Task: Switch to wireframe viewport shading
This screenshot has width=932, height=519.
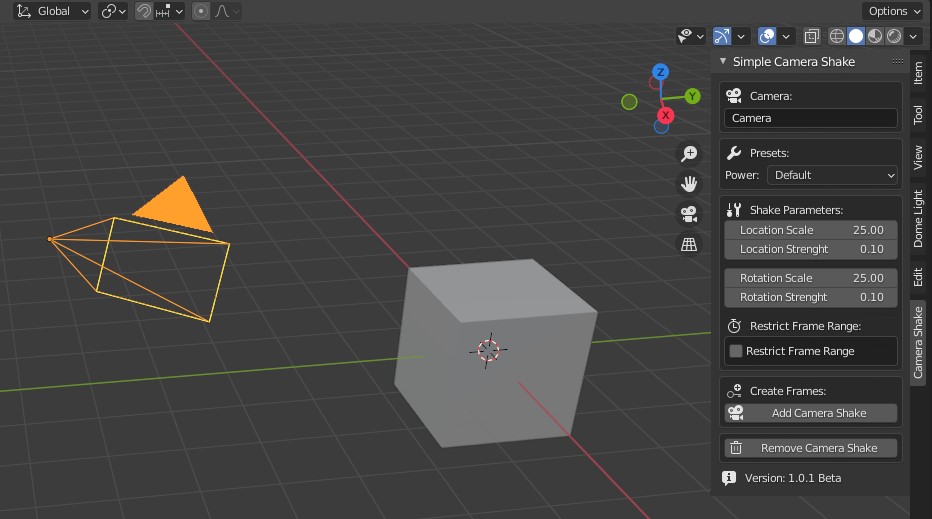Action: 836,36
